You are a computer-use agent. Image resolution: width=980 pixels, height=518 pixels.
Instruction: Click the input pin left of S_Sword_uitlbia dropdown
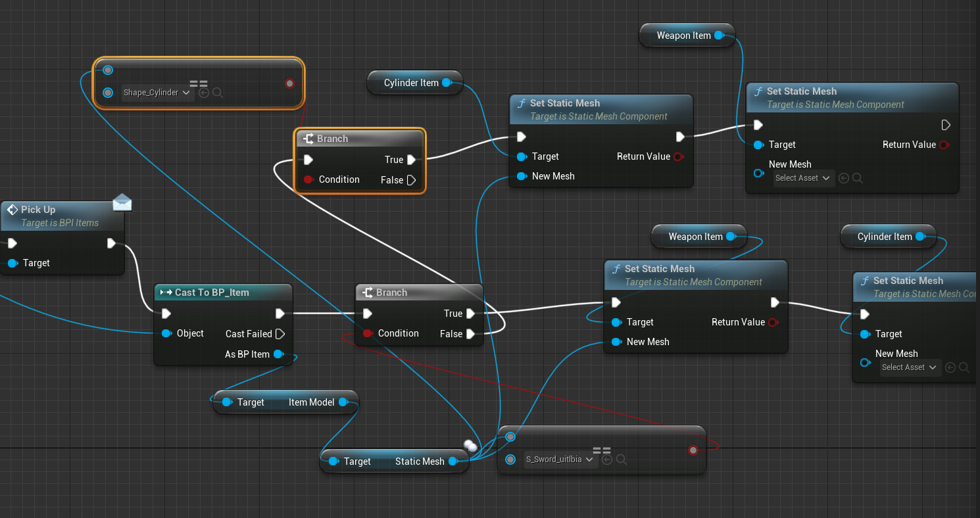click(510, 459)
